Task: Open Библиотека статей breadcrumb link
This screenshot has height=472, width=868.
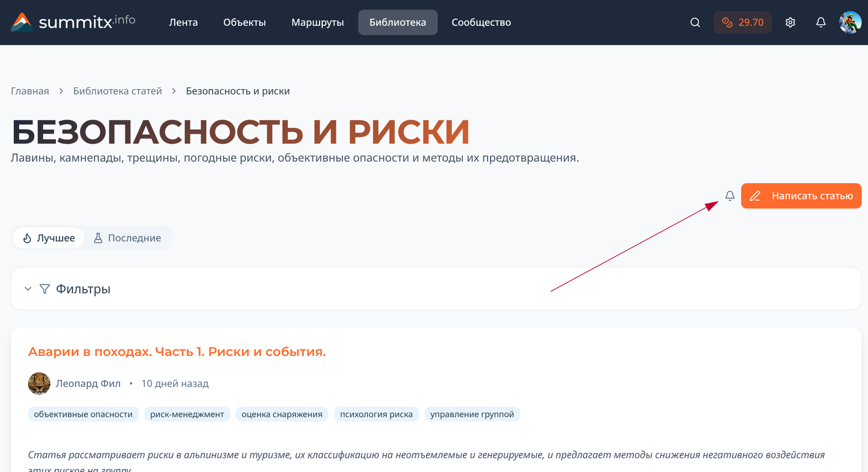Action: [118, 91]
